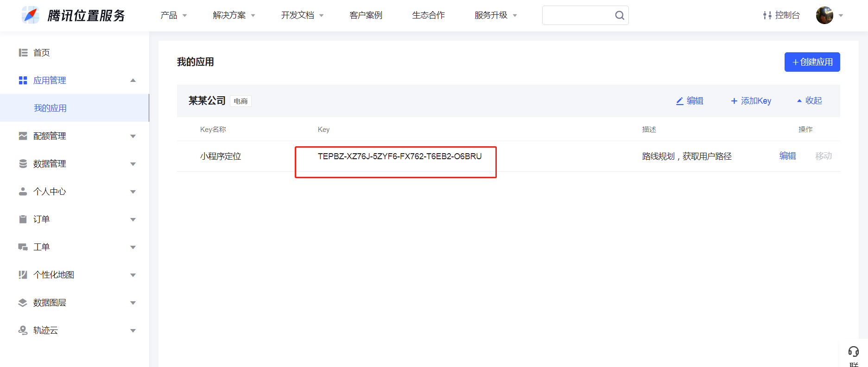The image size is (868, 367).
Task: Click the customer service headset icon
Action: (853, 351)
